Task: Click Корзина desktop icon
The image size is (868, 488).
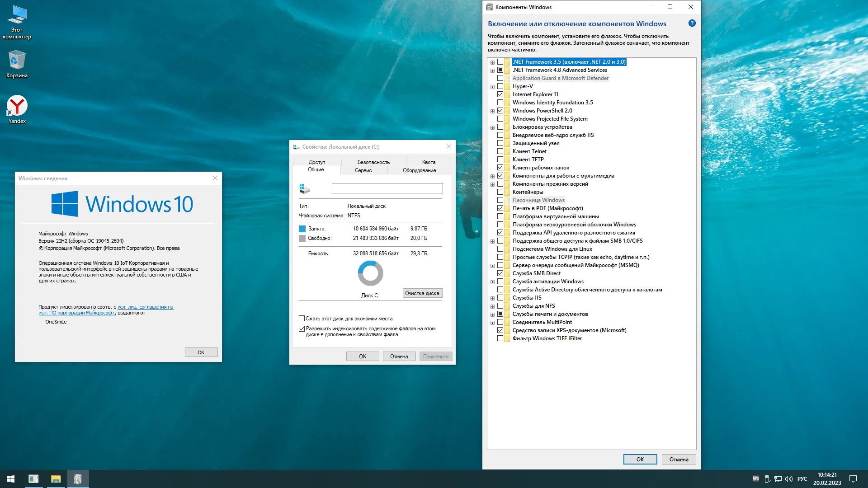Action: [x=17, y=64]
